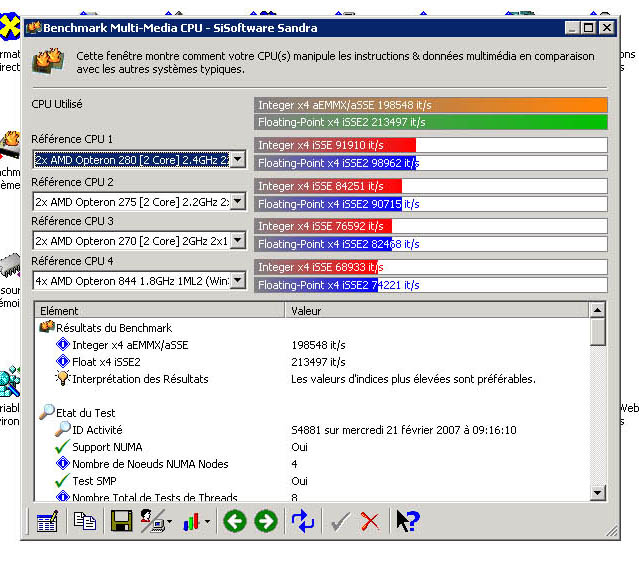This screenshot has height=567, width=639.
Task: Click the orange Integer x4 aEMMX/aSSE 198548 bar
Action: pos(431,105)
